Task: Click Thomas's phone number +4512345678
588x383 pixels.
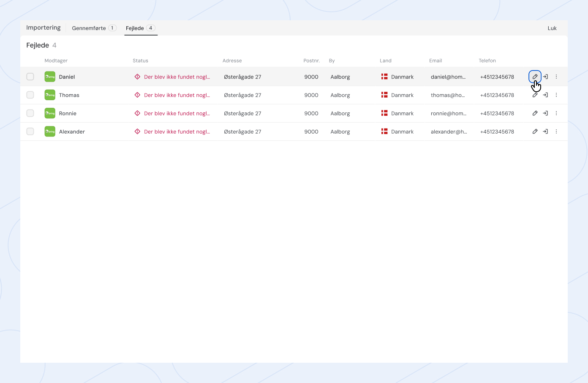Action: (497, 95)
